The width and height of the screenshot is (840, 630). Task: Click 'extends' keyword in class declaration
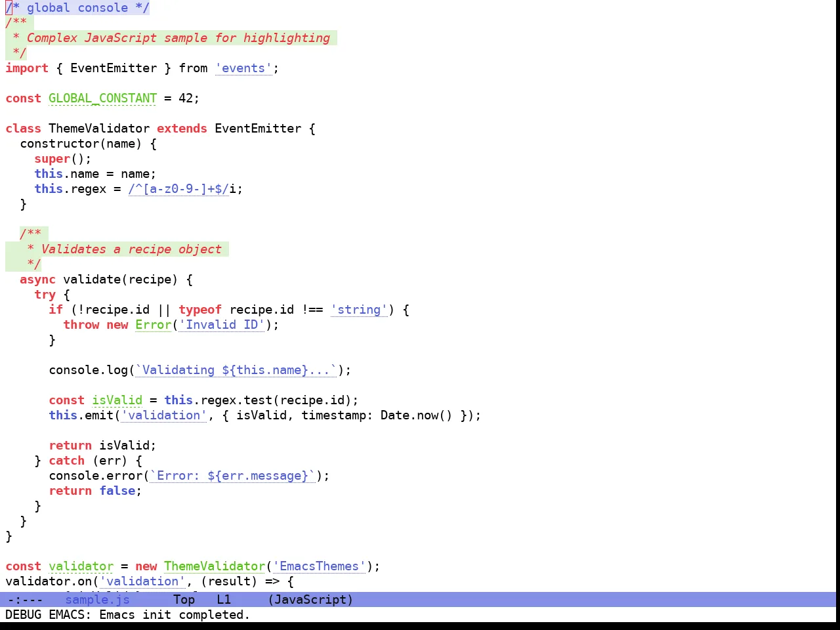182,129
